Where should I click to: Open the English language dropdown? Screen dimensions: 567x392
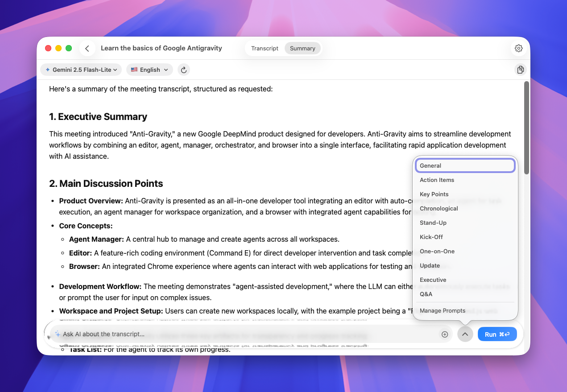pos(149,70)
